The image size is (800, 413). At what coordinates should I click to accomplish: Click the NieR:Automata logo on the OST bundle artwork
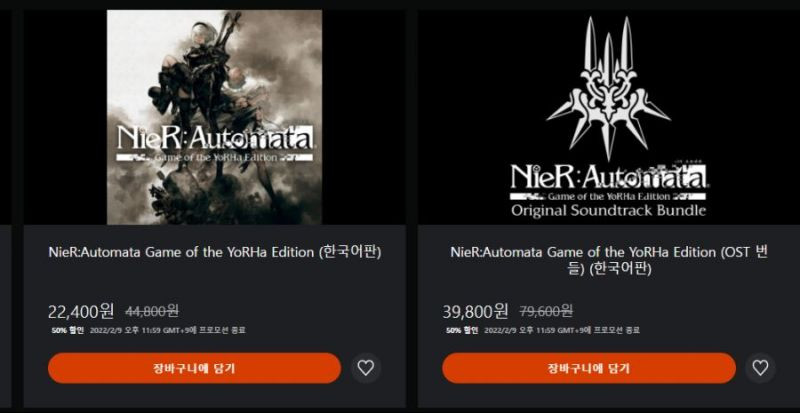tap(609, 182)
